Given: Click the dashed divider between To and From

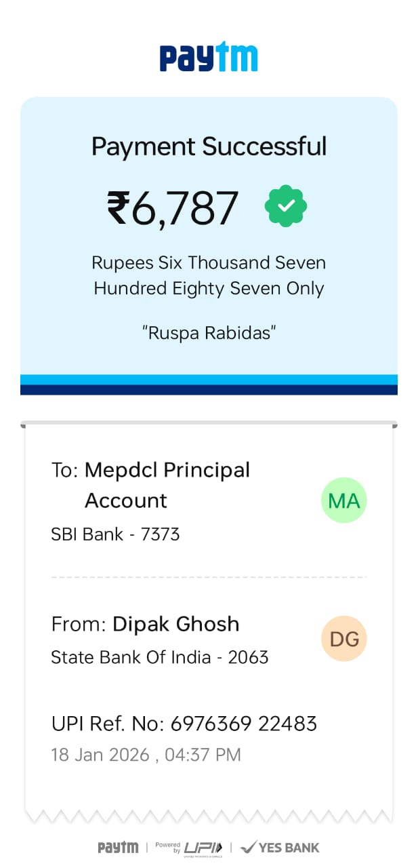Looking at the screenshot, I should point(209,577).
